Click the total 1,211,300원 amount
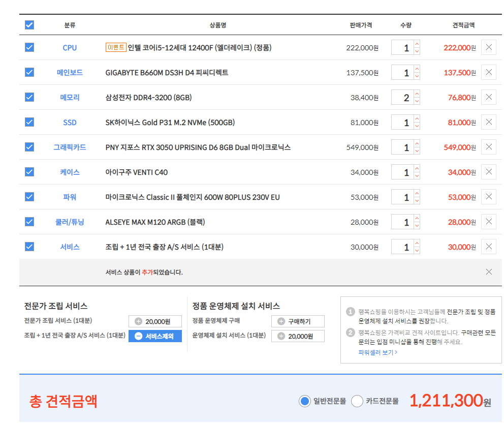 tap(450, 401)
